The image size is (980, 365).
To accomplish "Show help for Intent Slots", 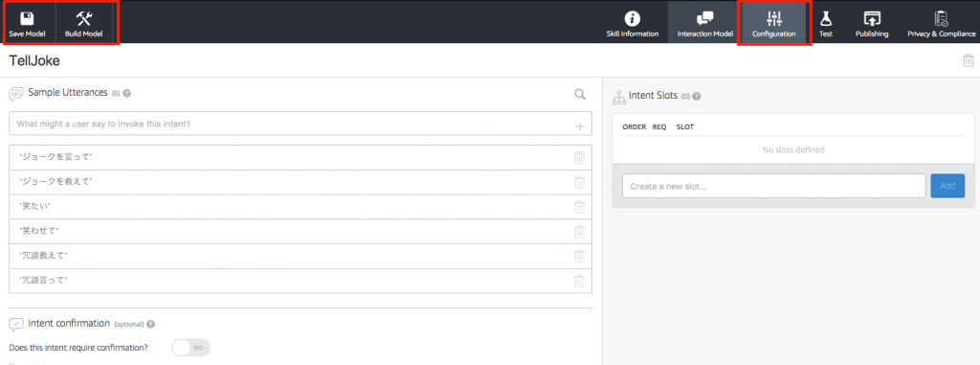I will pos(697,97).
